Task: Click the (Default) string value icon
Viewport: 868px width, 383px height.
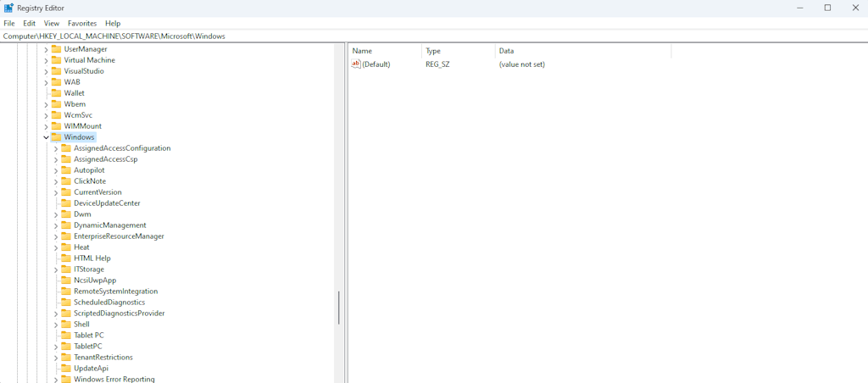Action: point(356,64)
